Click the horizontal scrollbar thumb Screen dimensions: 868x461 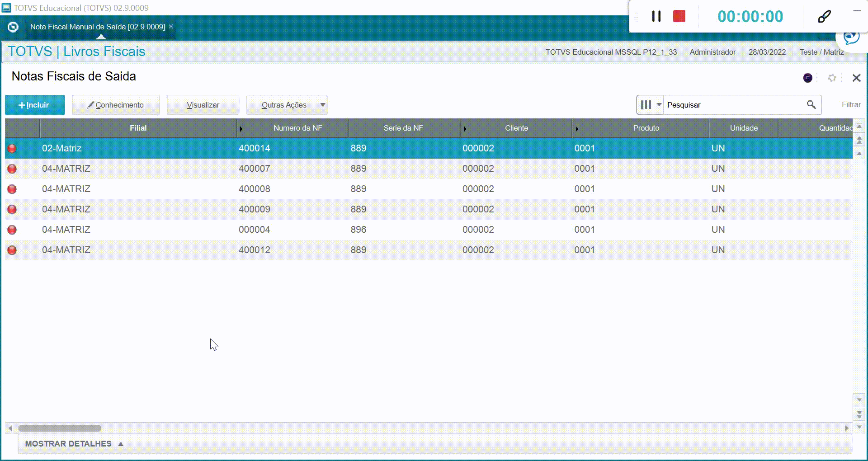pyautogui.click(x=59, y=428)
